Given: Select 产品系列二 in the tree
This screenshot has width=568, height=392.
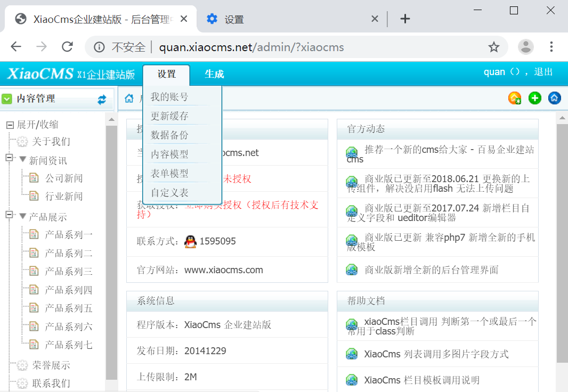Looking at the screenshot, I should (x=68, y=253).
